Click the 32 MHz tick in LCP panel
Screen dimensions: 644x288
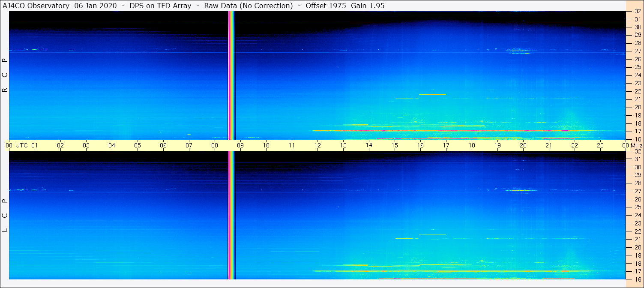click(638, 151)
